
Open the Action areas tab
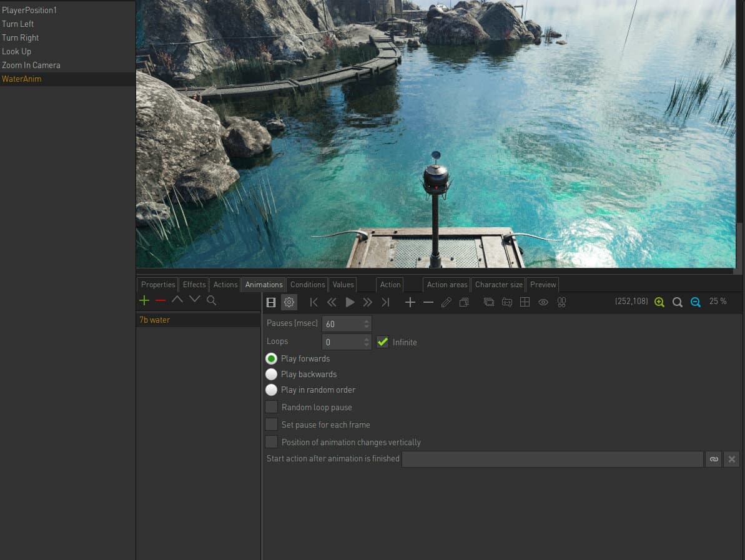447,285
